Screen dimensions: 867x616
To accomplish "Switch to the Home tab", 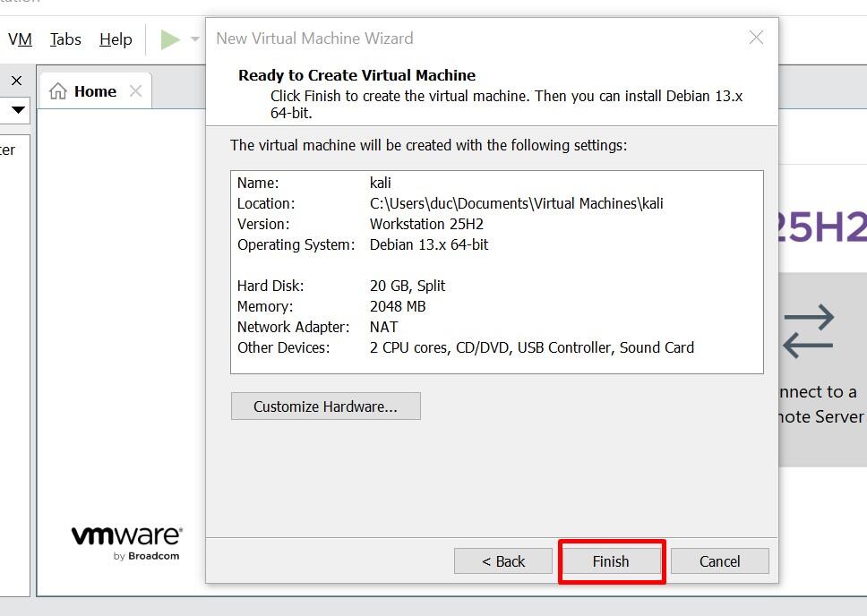I will (x=95, y=91).
